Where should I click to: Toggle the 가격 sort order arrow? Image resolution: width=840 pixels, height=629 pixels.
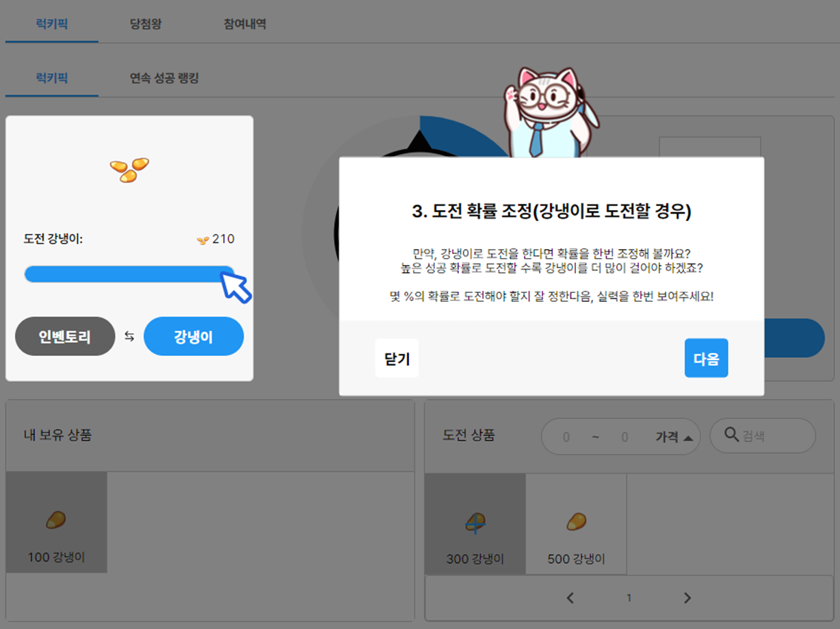[687, 437]
